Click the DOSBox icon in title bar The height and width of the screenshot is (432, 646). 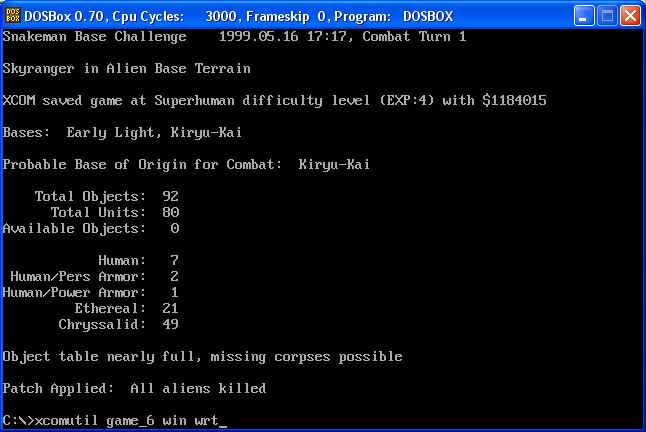click(x=12, y=16)
